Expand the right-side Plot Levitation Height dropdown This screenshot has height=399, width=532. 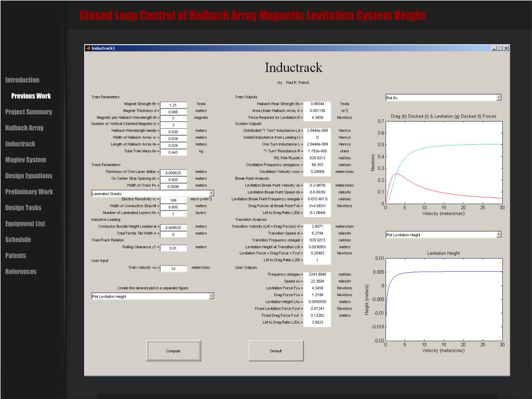(444, 235)
